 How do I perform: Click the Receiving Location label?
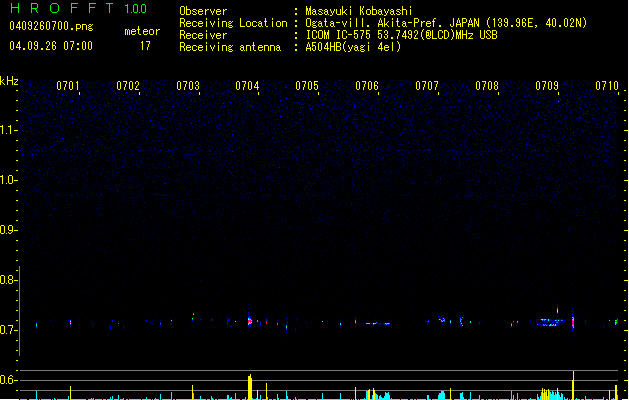(233, 23)
